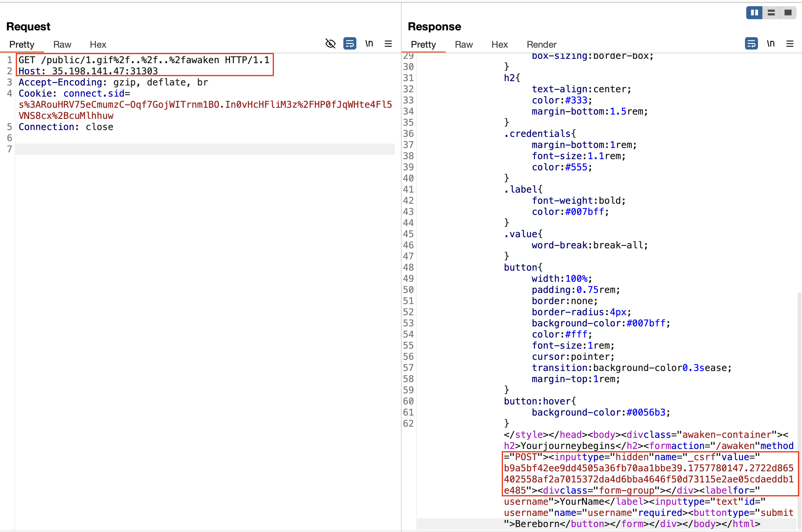The height and width of the screenshot is (532, 802).
Task: Open the Response panel hamburger options menu
Action: coord(790,43)
